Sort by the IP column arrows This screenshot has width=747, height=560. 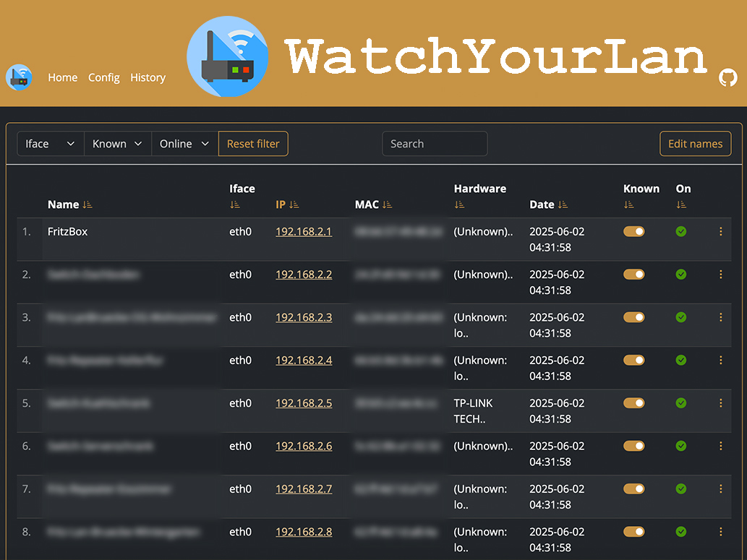295,204
